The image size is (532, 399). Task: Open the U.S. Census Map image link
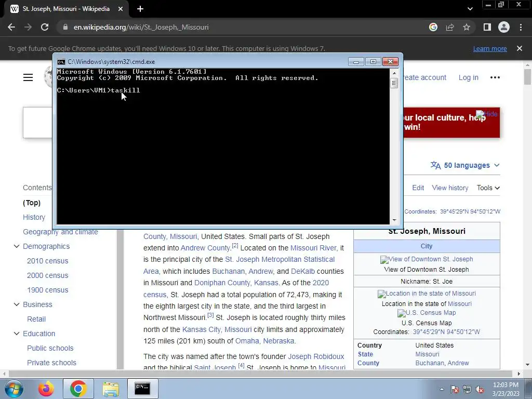(x=427, y=313)
